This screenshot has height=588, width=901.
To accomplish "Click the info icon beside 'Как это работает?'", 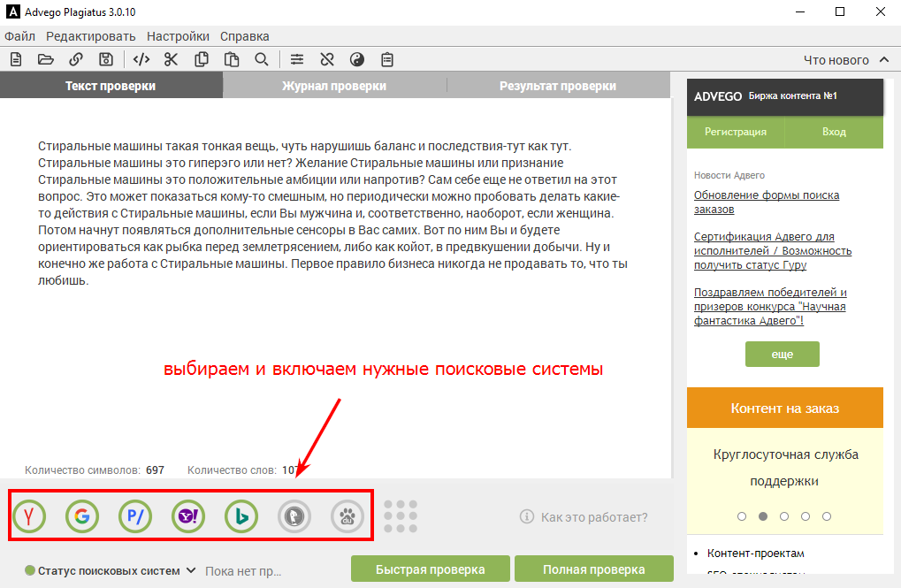I will (526, 516).
